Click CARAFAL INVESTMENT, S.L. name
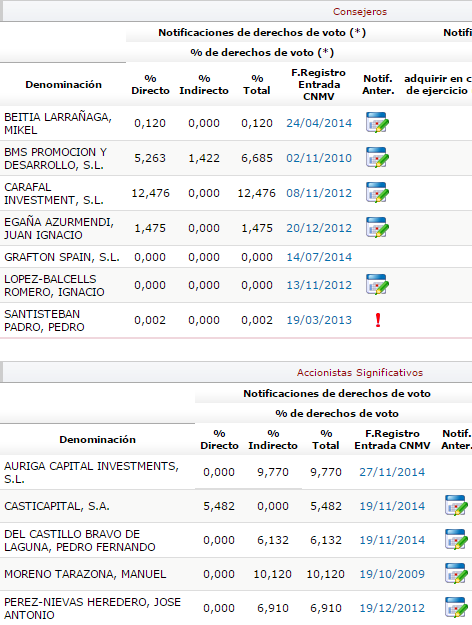 (x=54, y=193)
